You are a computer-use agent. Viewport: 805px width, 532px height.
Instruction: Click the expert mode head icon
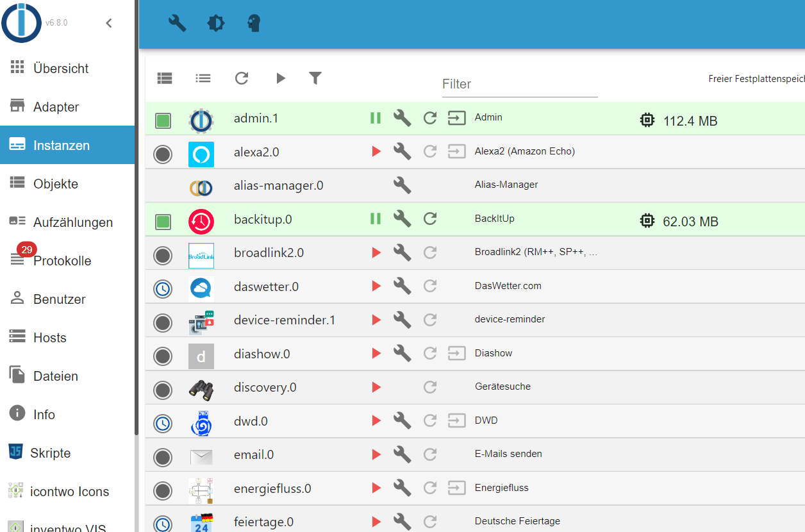[254, 24]
